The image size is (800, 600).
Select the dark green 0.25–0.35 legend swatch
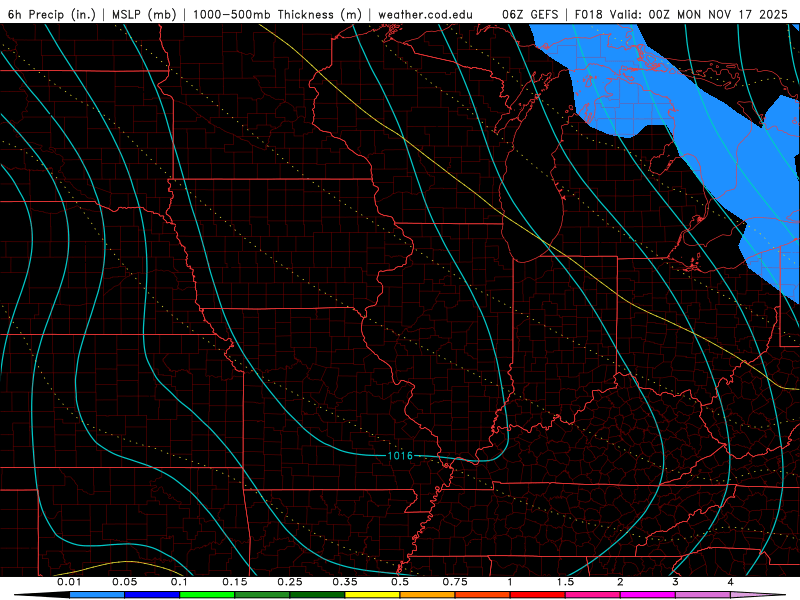tap(317, 595)
